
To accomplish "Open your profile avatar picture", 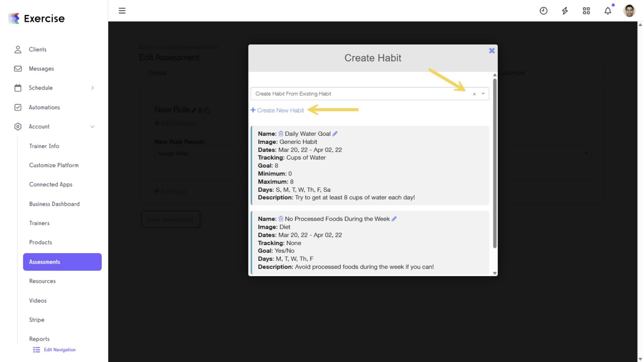I will 629,10.
